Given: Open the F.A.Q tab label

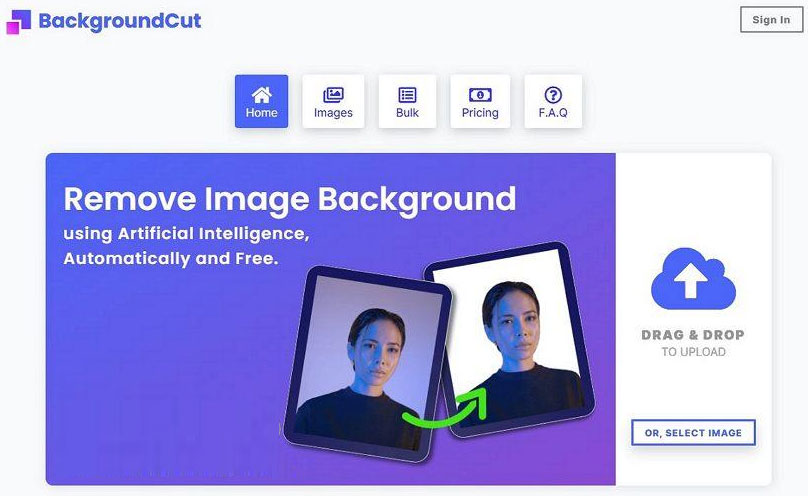Looking at the screenshot, I should [x=553, y=113].
